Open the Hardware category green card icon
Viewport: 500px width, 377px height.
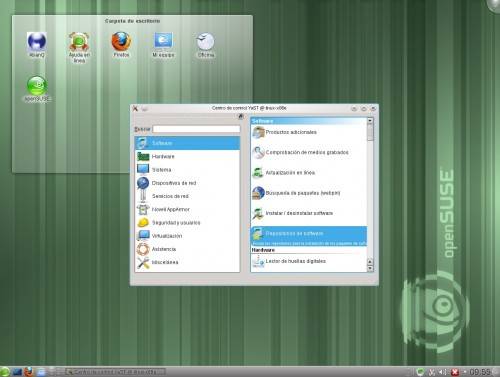click(x=143, y=156)
